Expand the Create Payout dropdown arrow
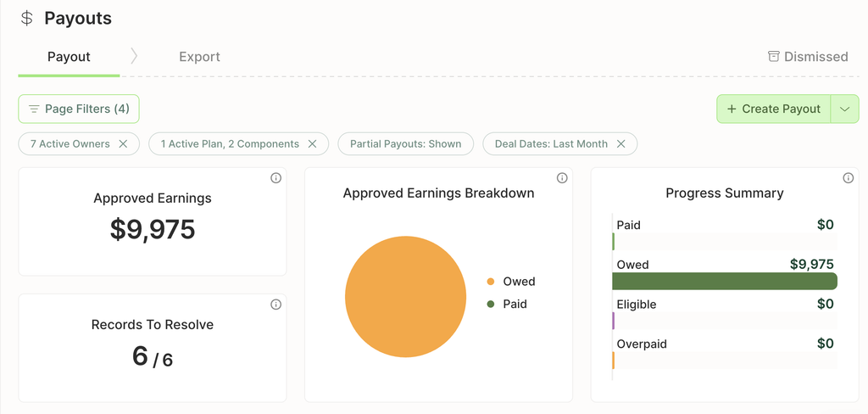Viewport: 868px width, 414px height. pyautogui.click(x=845, y=109)
